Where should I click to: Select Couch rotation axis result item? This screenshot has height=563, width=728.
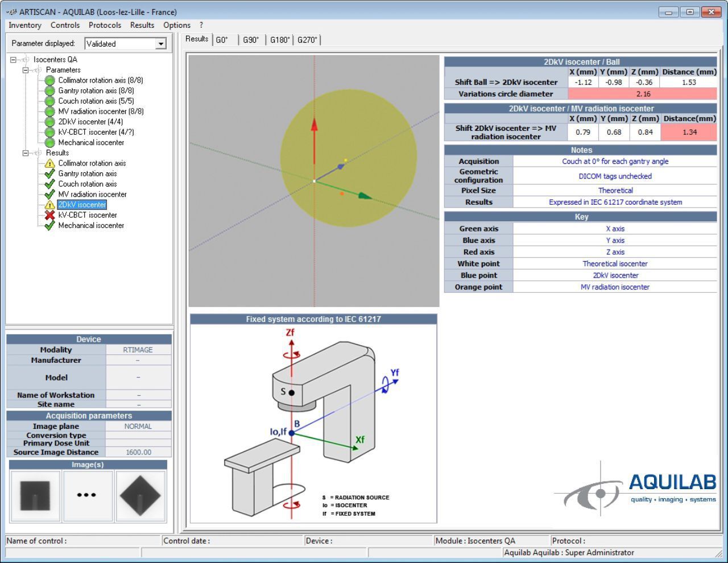pyautogui.click(x=87, y=184)
